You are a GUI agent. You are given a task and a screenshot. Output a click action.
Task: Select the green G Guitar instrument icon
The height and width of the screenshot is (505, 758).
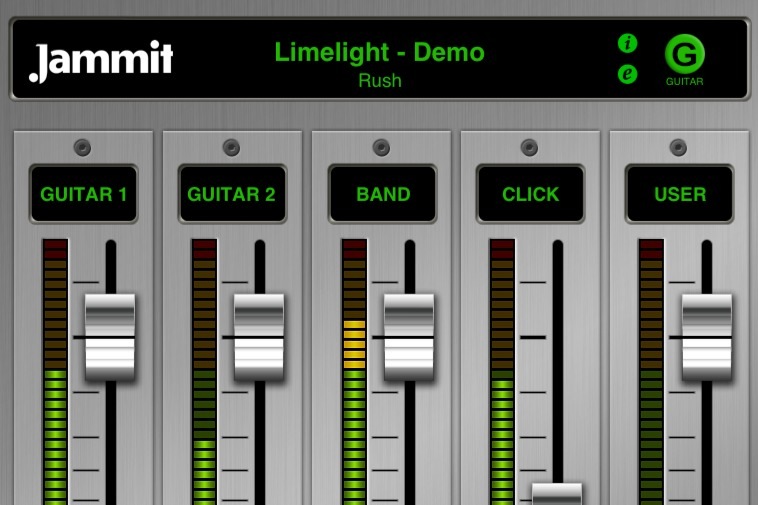coord(685,54)
